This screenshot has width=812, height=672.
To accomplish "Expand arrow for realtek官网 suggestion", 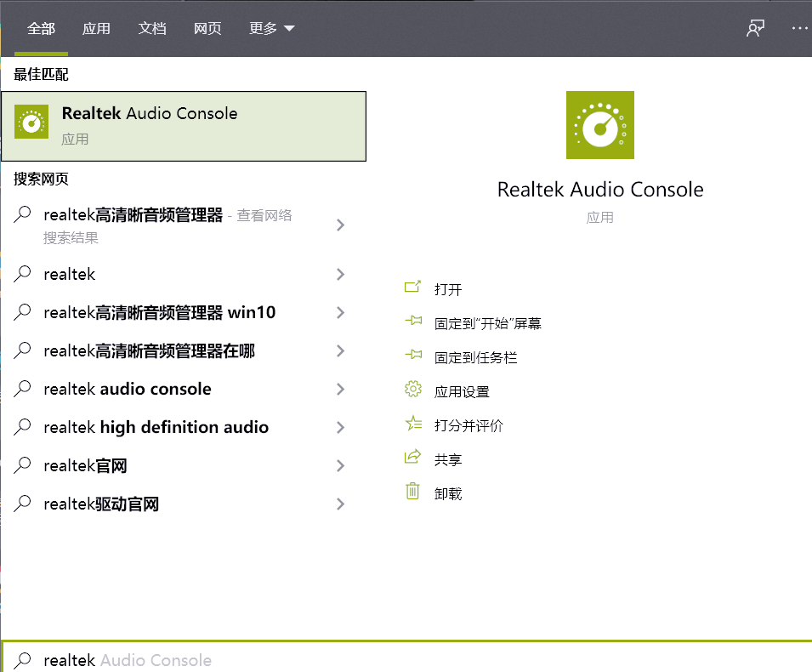I will click(x=340, y=466).
